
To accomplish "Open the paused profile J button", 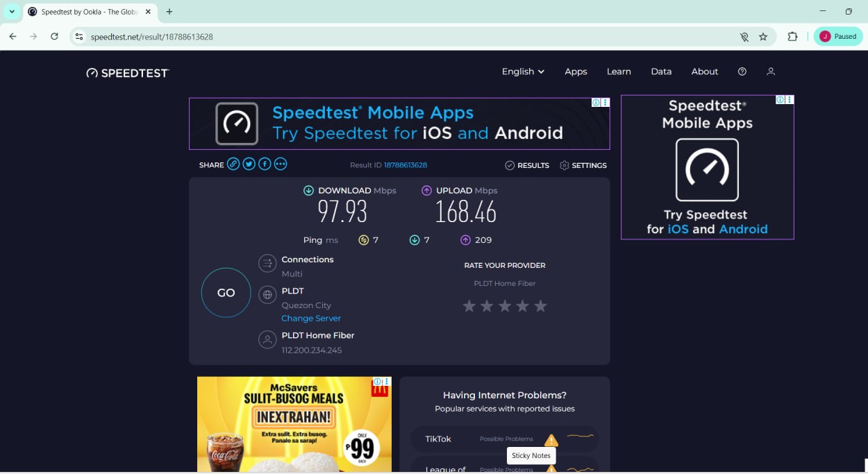I will 838,37.
